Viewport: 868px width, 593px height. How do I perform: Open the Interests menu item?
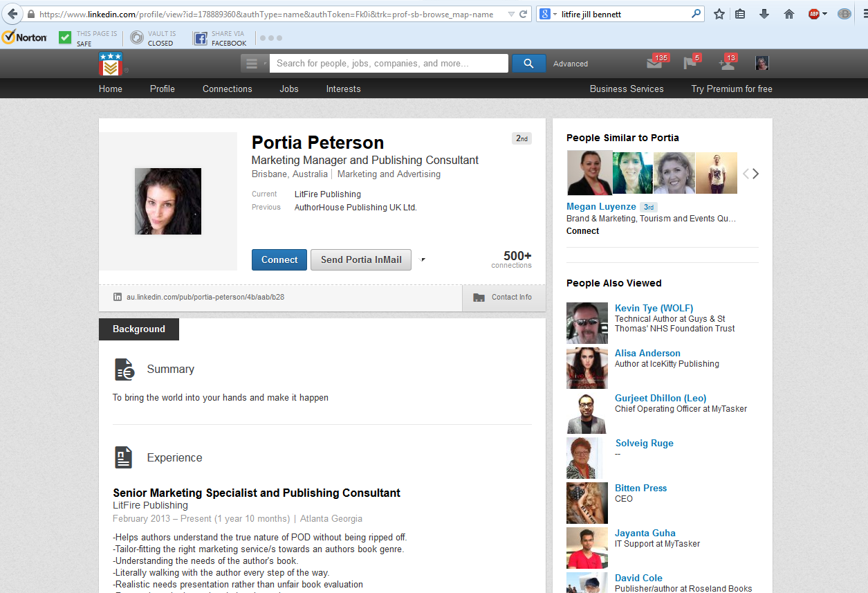(343, 89)
